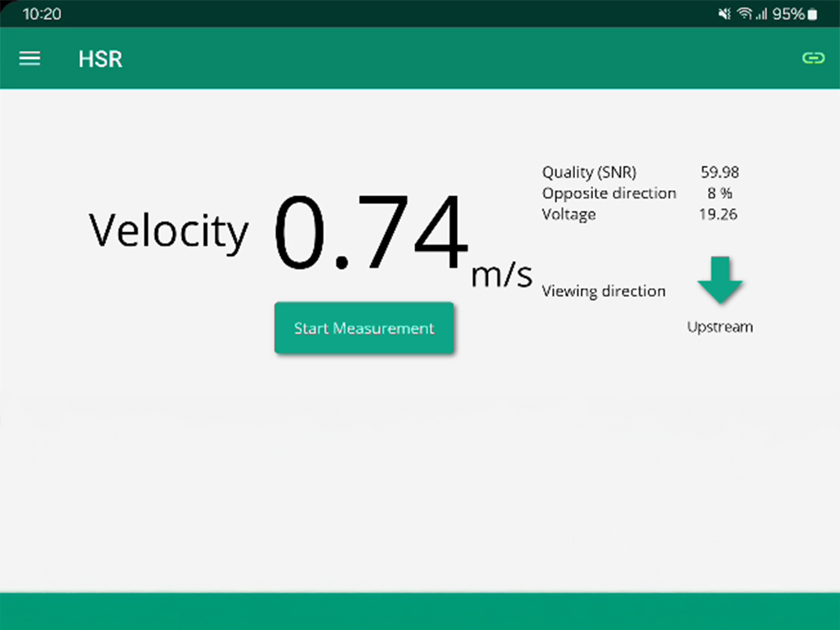Click the 10:20 clock in status bar
The height and width of the screenshot is (630, 840).
coord(41,14)
